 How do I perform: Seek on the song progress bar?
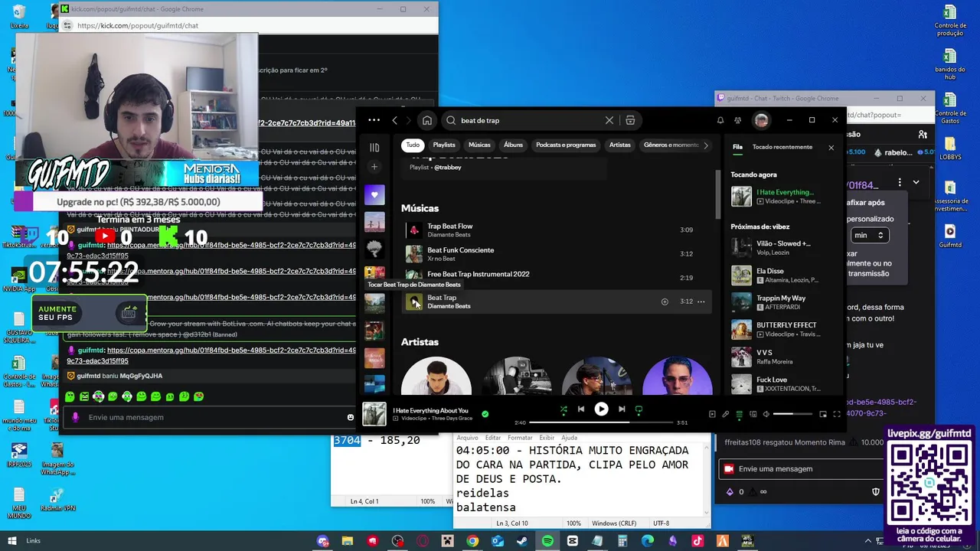pos(601,422)
